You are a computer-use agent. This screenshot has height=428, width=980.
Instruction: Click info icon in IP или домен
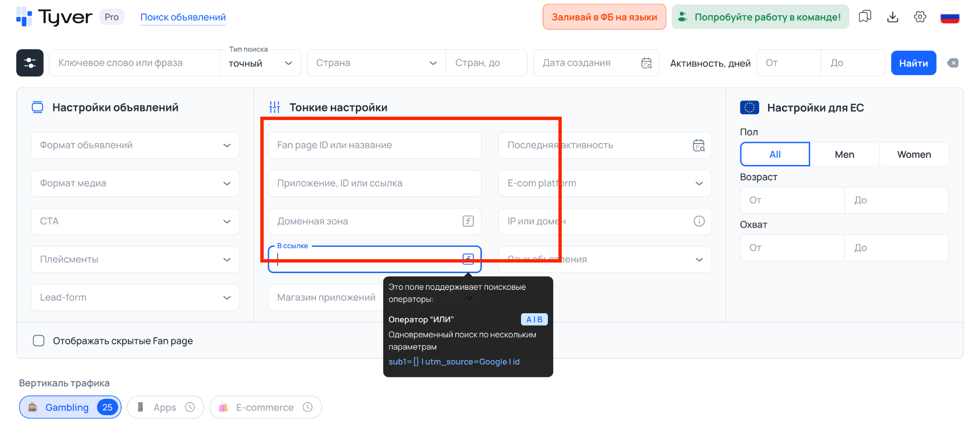tap(699, 221)
